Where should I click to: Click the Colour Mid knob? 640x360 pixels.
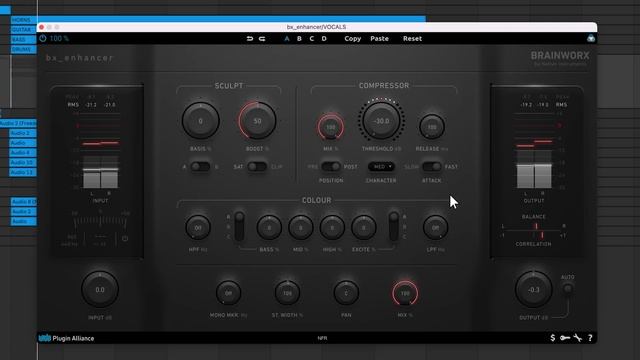[x=301, y=227]
